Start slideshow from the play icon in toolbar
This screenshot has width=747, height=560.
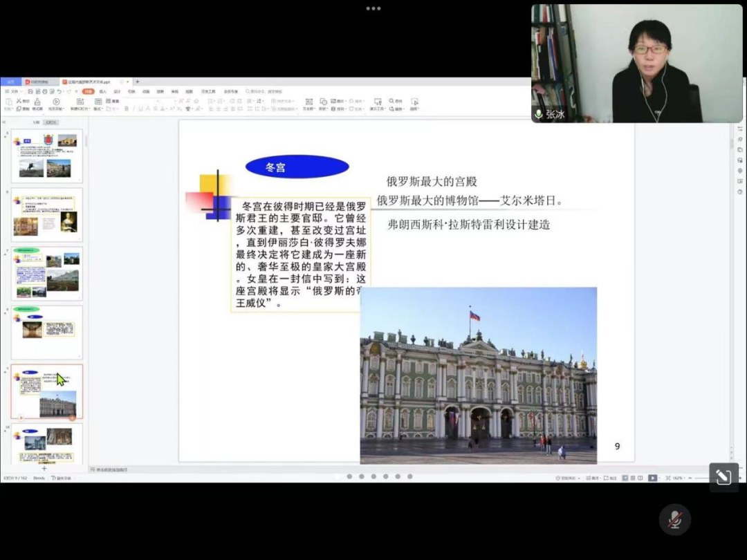point(56,102)
